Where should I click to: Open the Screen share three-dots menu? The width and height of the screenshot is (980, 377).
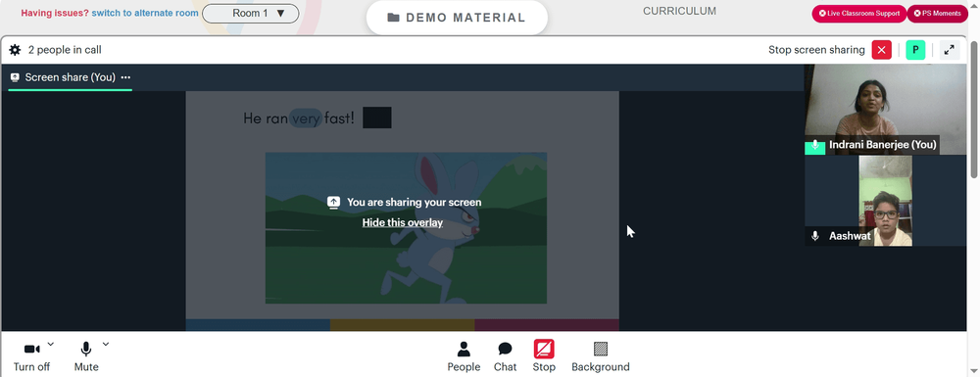(125, 77)
